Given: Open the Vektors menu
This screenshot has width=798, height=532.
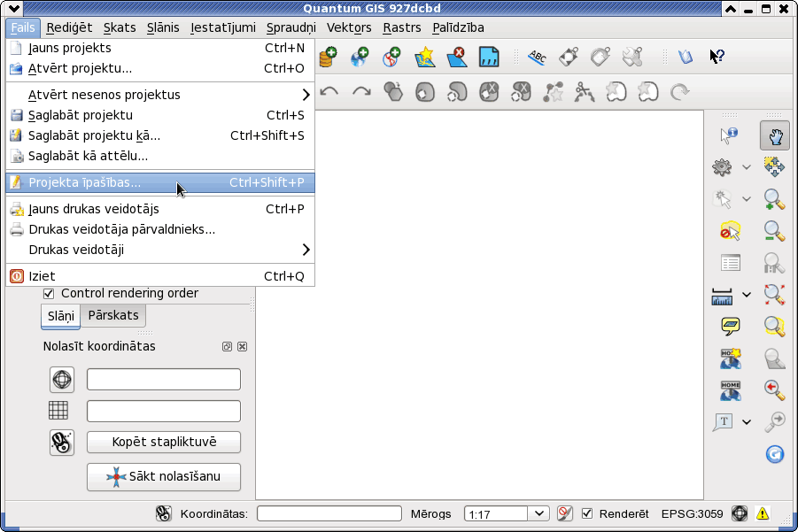Looking at the screenshot, I should click(349, 27).
